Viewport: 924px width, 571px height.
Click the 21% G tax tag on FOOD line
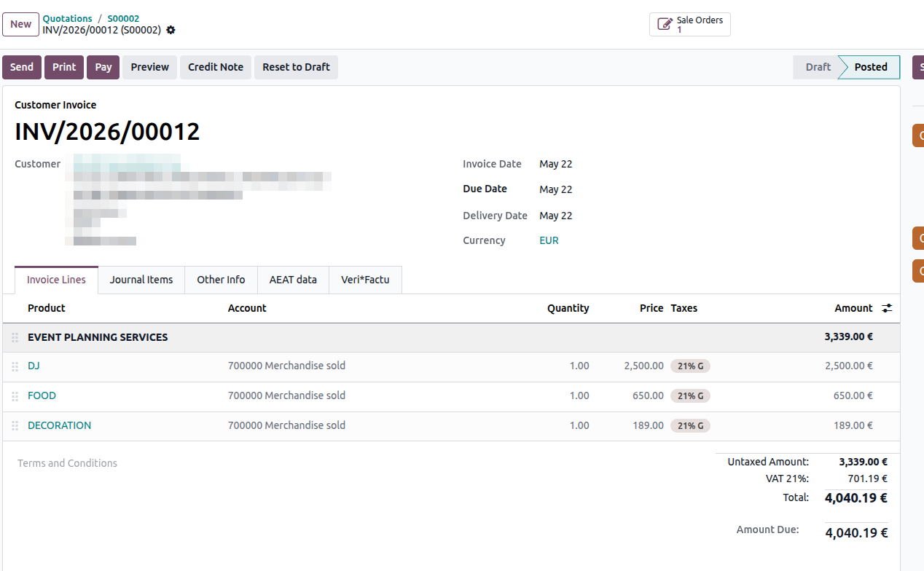[690, 396]
